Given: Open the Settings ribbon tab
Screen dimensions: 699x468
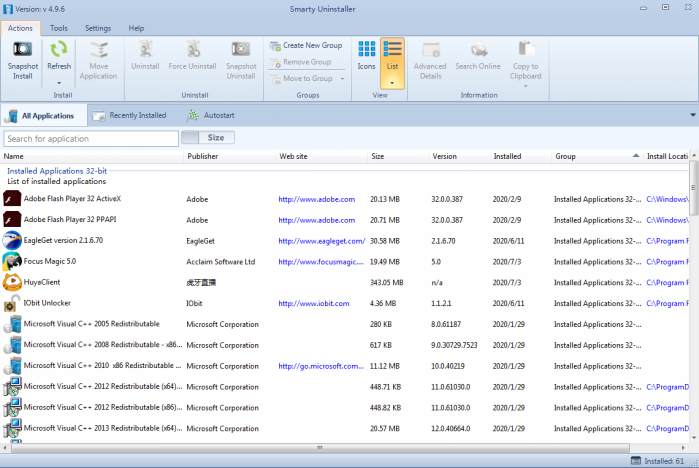Looking at the screenshot, I should [98, 28].
